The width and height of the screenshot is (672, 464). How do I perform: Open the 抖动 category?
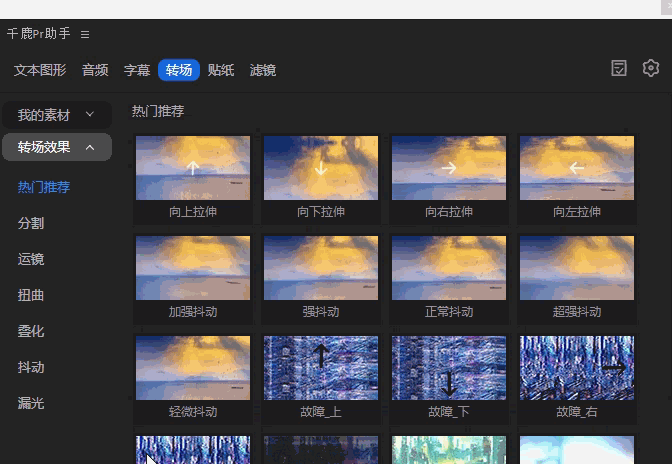click(30, 367)
